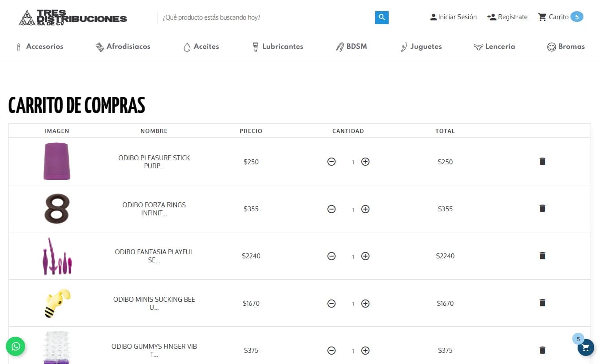Open the Forza Rings infinity thumbnail
The image size is (600, 364).
coord(57,209)
